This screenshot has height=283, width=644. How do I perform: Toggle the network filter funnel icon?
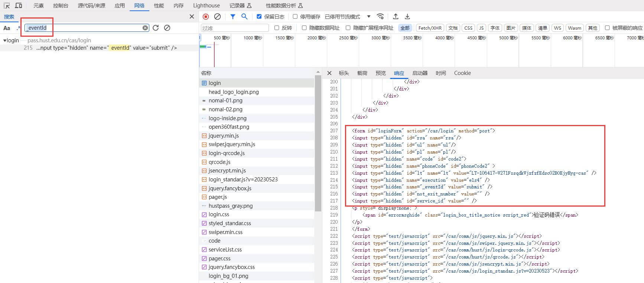pos(232,16)
